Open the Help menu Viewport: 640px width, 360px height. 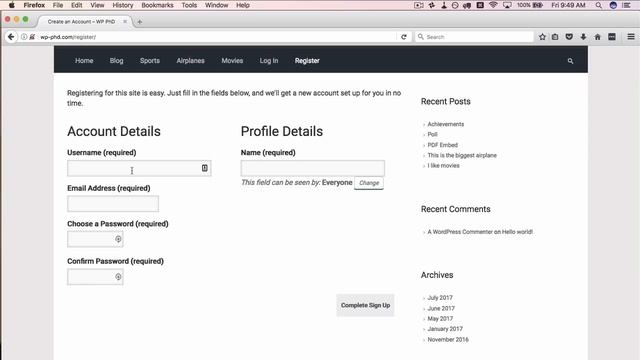[x=243, y=5]
